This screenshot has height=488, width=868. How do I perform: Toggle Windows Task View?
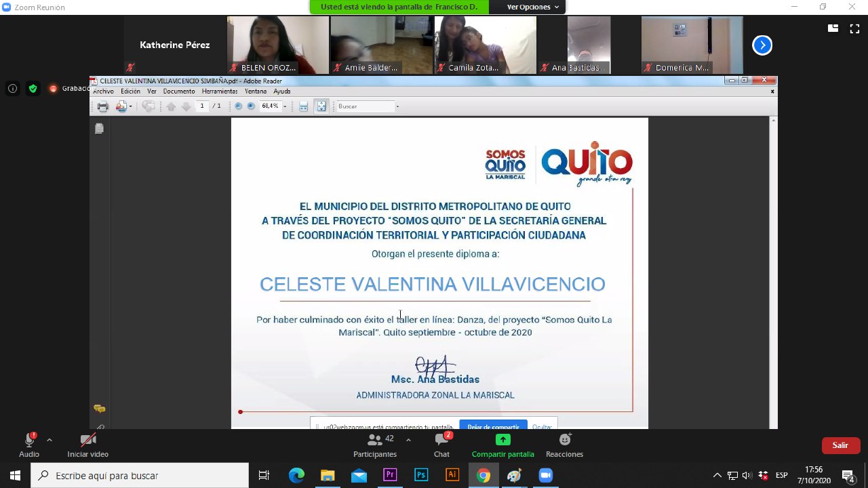264,475
